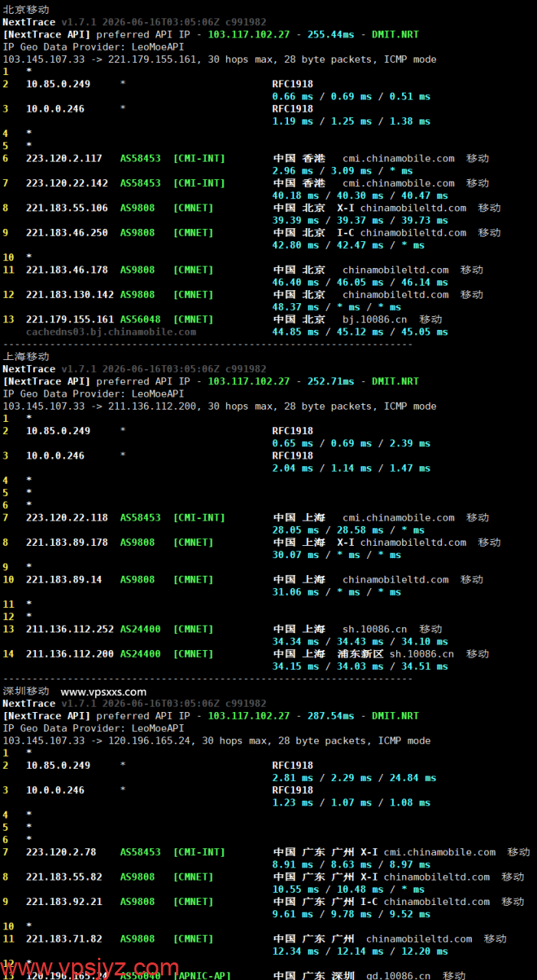The width and height of the screenshot is (537, 980).
Task: Select timing 44.85 ms / 45.12 ms / 45.05 ms
Action: pyautogui.click(x=361, y=332)
